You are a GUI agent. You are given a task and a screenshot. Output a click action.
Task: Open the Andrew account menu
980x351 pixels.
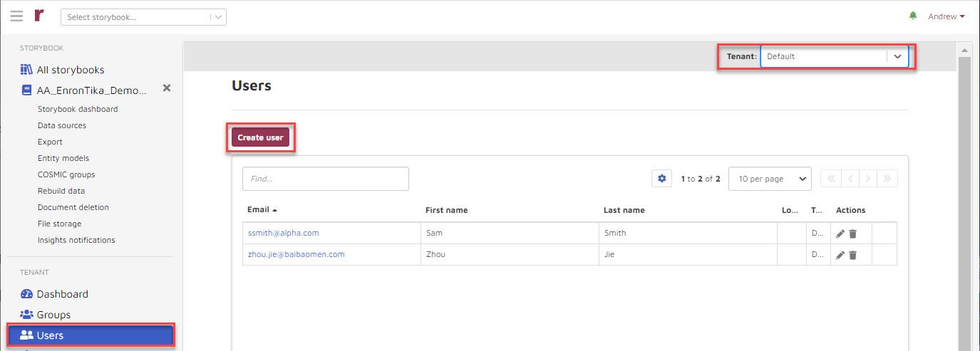tap(947, 16)
